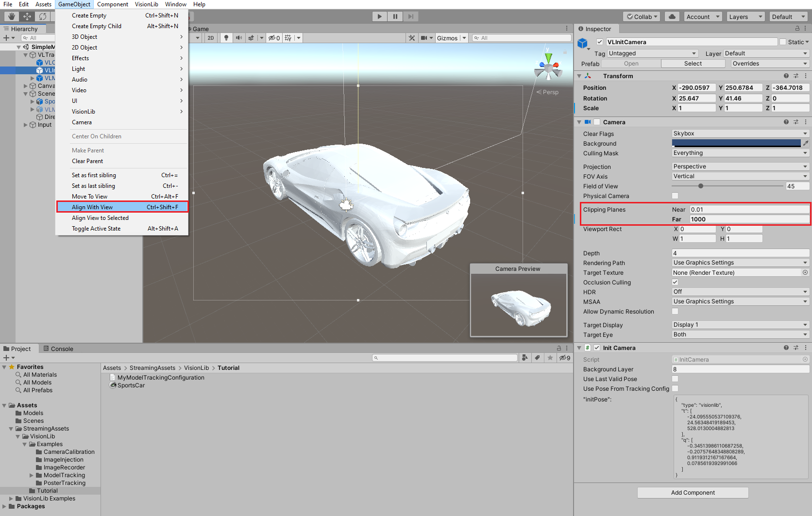Open the camera Background color swatch
This screenshot has height=516, width=812.
click(735, 143)
